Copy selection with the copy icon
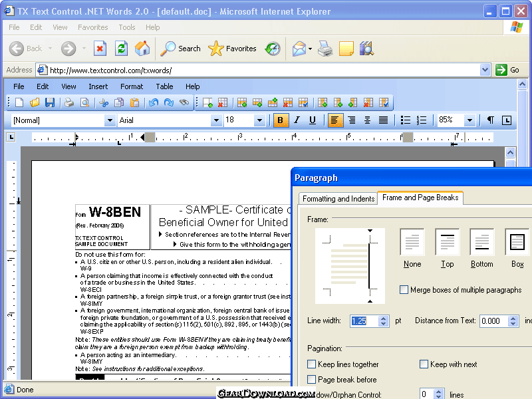The height and width of the screenshot is (399, 532). tap(119, 102)
